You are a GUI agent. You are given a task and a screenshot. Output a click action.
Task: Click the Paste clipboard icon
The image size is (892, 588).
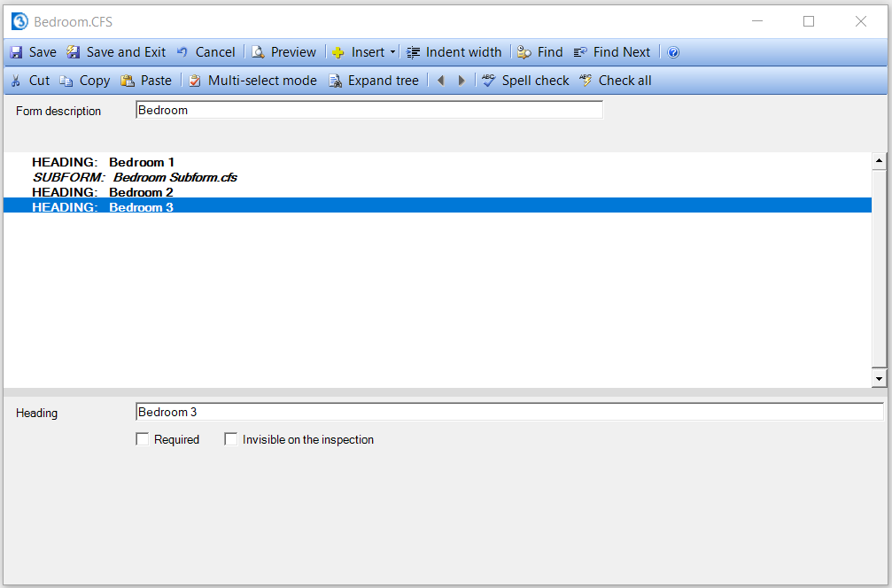tap(128, 81)
